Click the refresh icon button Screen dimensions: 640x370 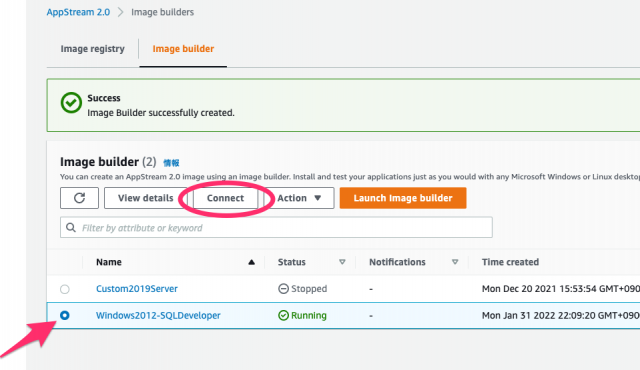click(x=79, y=198)
